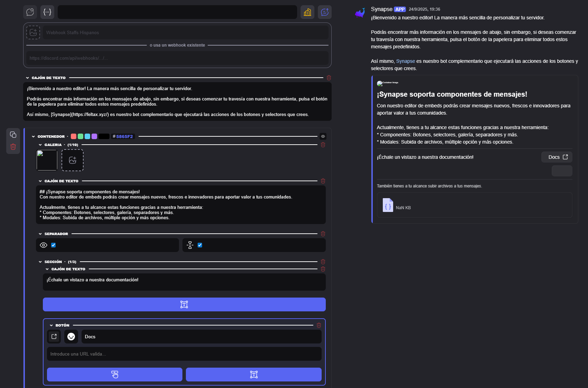Select the first gallery image thumbnail

pos(47,160)
